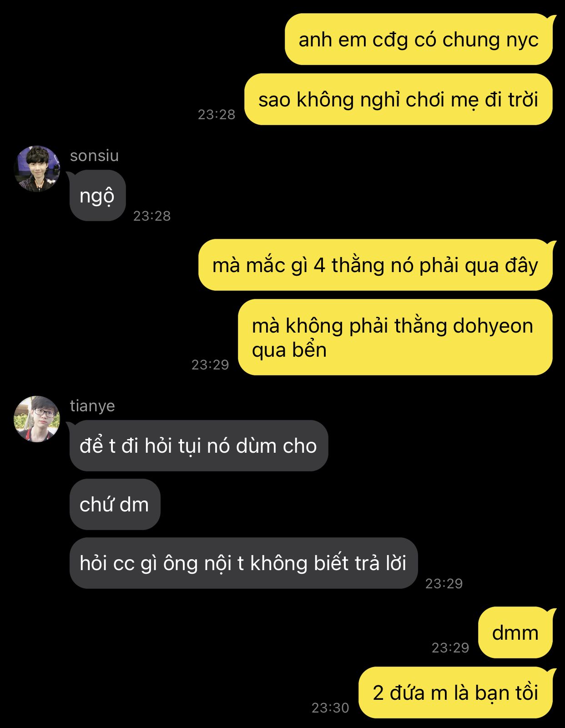This screenshot has width=565, height=728.
Task: Tap the '2 đứa m là bạn tồi' message
Action: tap(455, 693)
